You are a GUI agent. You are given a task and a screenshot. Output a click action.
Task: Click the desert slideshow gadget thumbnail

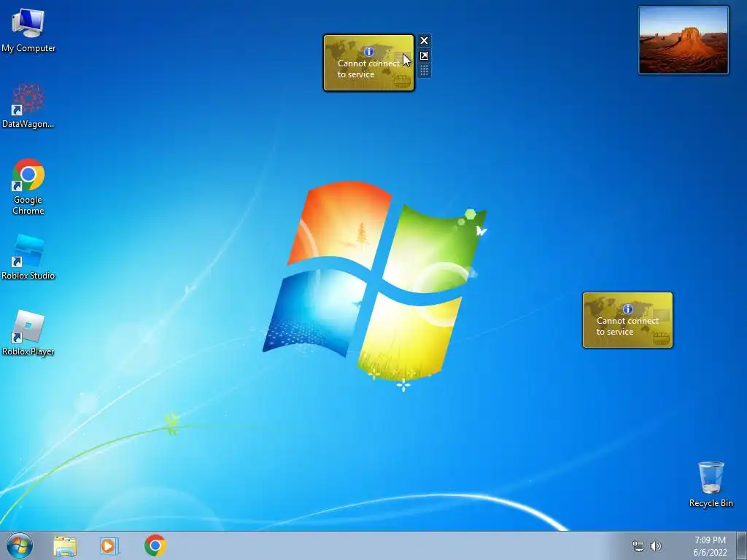tap(684, 41)
